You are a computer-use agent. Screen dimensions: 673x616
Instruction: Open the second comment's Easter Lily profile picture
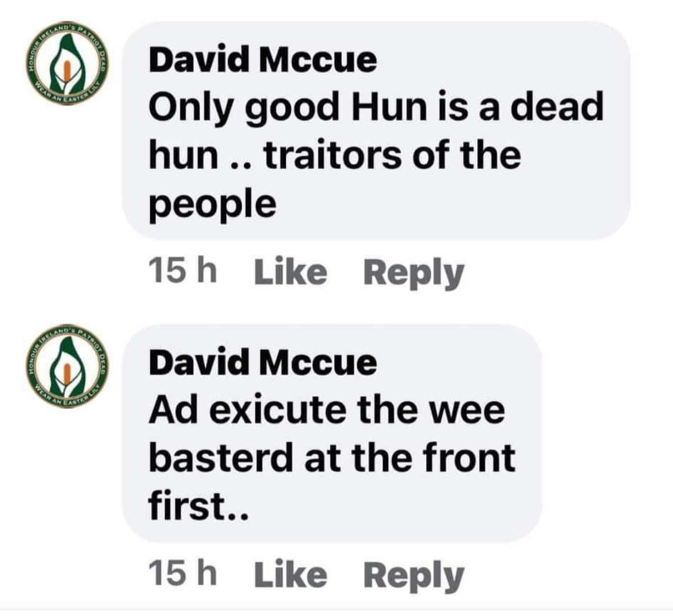(x=67, y=367)
